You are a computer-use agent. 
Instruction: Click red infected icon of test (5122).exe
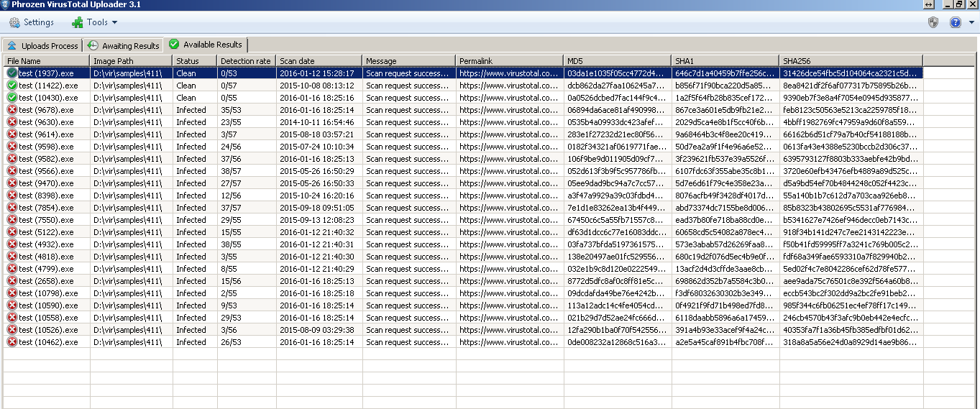tap(12, 232)
